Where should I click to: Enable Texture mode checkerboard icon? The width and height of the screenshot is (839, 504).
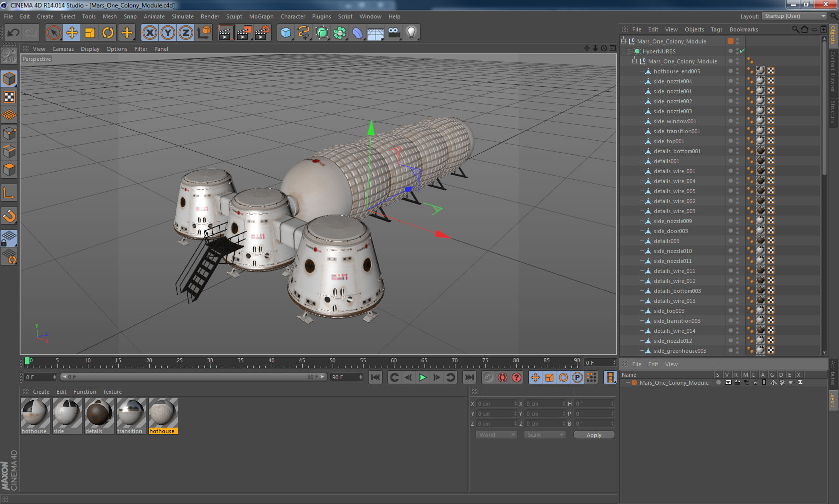pos(9,97)
